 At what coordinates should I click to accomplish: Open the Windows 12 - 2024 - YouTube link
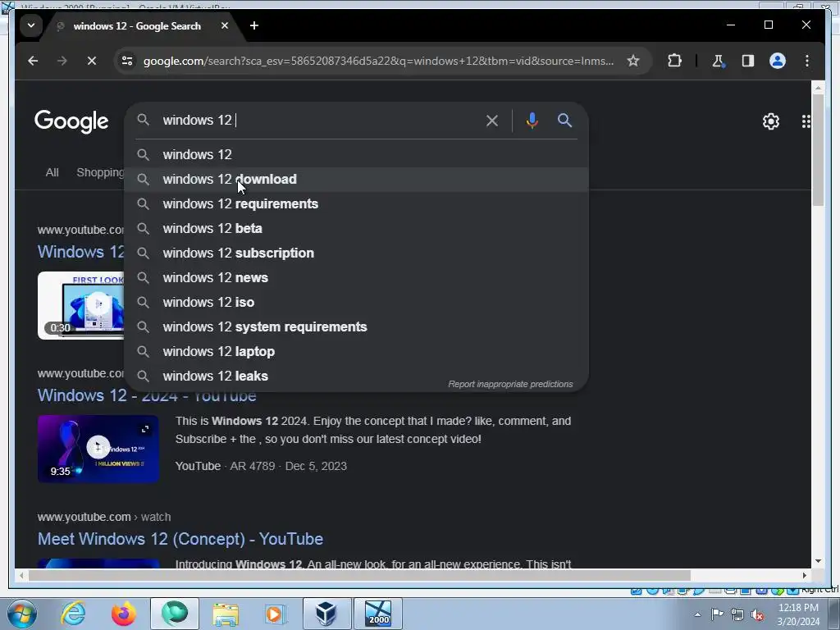[x=147, y=395]
